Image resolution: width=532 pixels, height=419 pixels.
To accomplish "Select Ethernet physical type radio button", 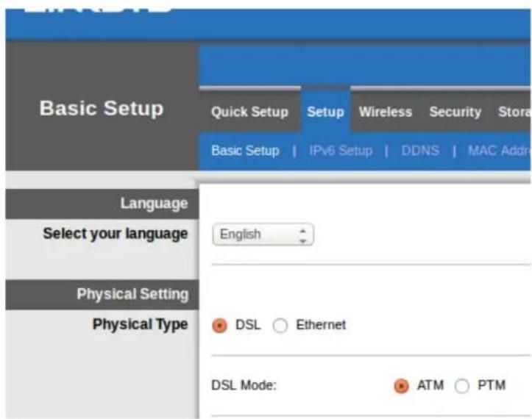I will 280,326.
